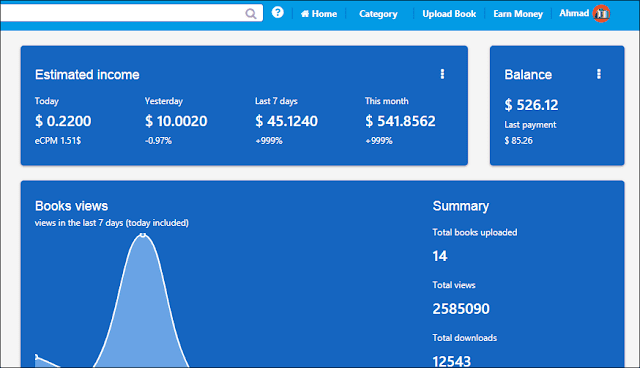The height and width of the screenshot is (368, 640).
Task: Open Balance card three-dot menu
Action: tap(599, 74)
